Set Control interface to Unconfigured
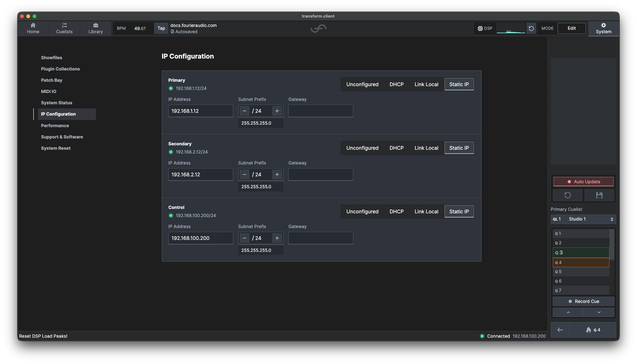The height and width of the screenshot is (364, 637). point(362,211)
